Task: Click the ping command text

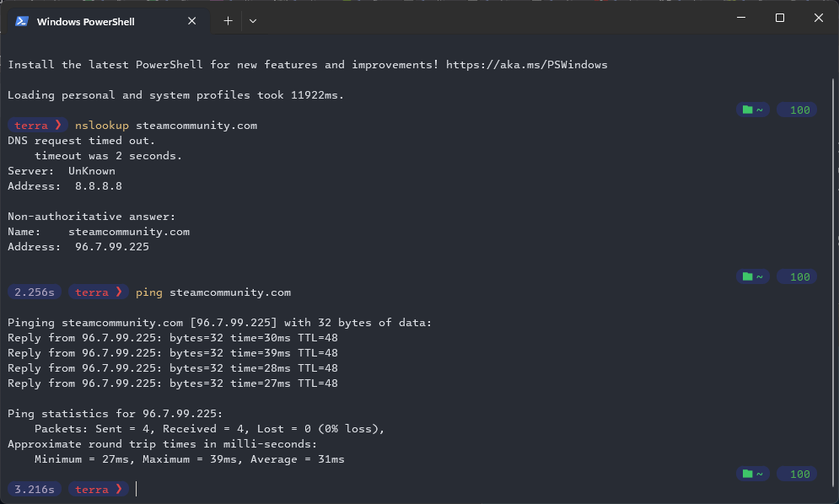Action: [148, 292]
